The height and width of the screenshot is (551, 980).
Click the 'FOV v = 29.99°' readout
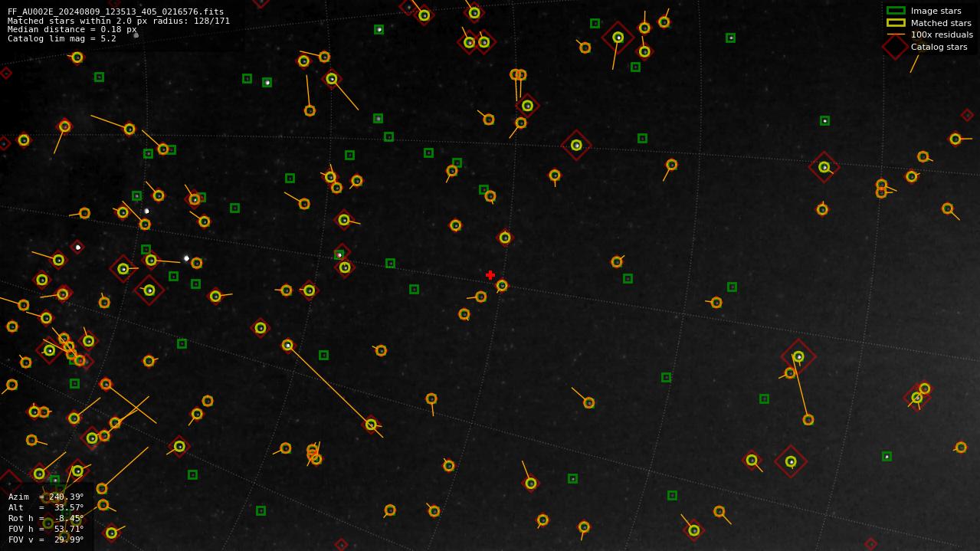coord(46,540)
